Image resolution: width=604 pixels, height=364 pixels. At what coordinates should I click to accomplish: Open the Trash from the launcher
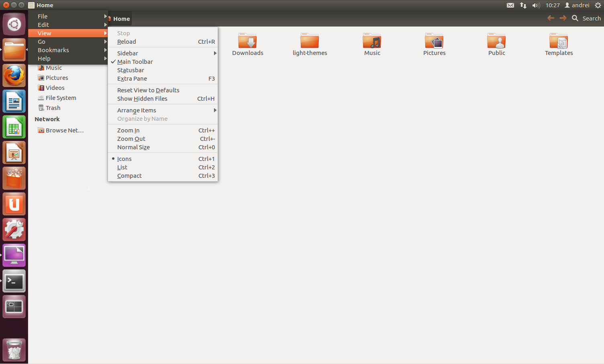point(14,350)
